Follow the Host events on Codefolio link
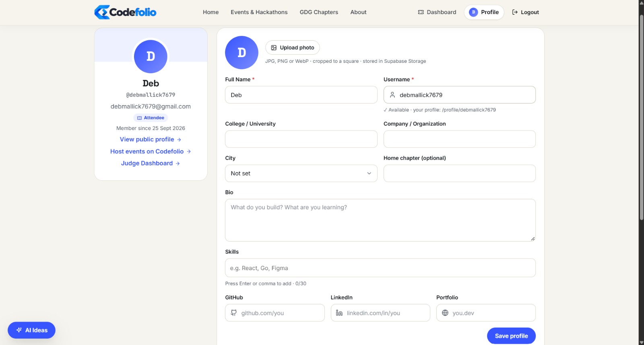644x345 pixels. tap(151, 151)
